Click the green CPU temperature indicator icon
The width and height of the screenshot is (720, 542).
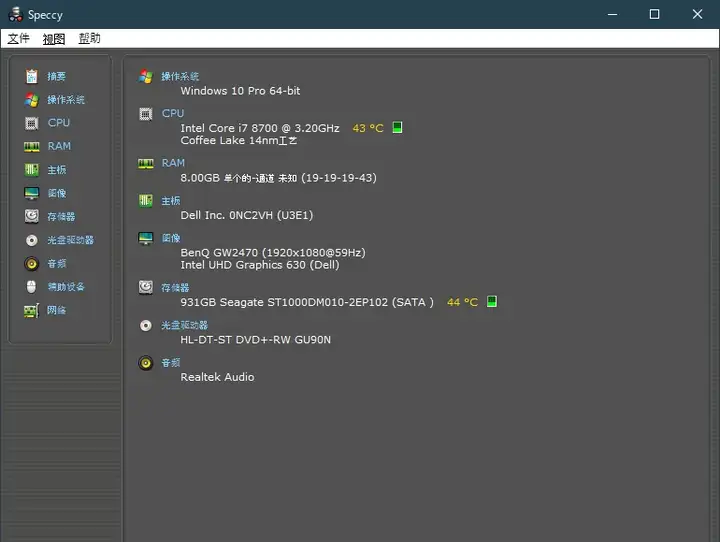pos(397,127)
